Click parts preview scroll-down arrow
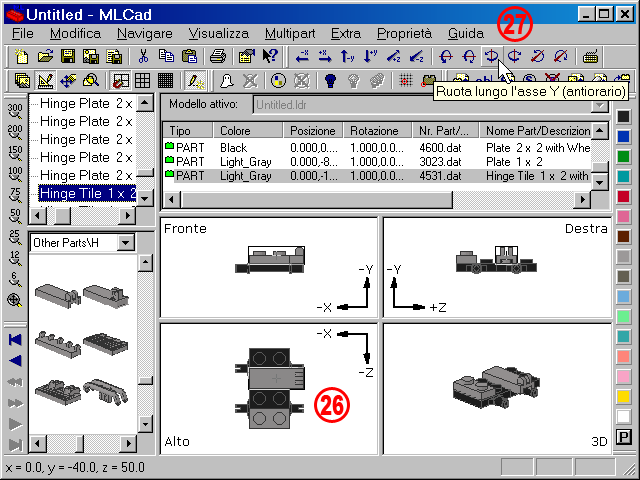Screen dimensions: 640x480 point(145,424)
